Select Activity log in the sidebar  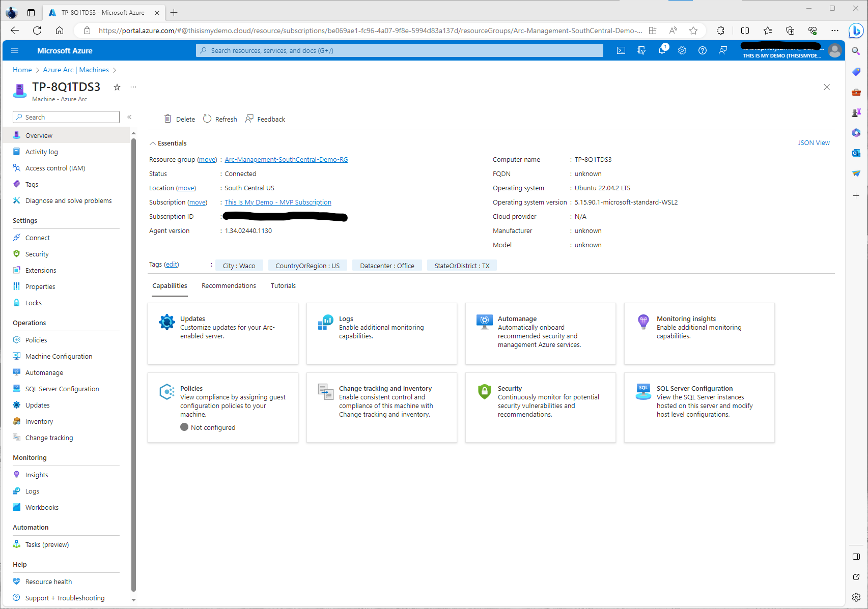click(41, 152)
